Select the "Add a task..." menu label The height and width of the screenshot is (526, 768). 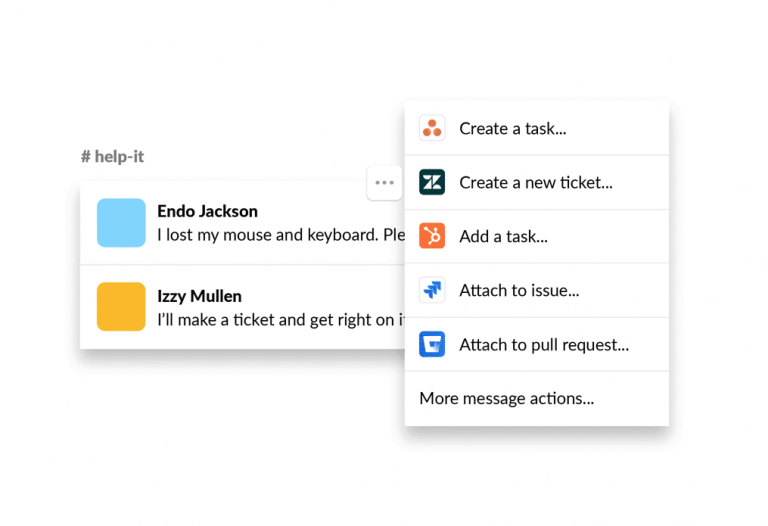pos(503,236)
